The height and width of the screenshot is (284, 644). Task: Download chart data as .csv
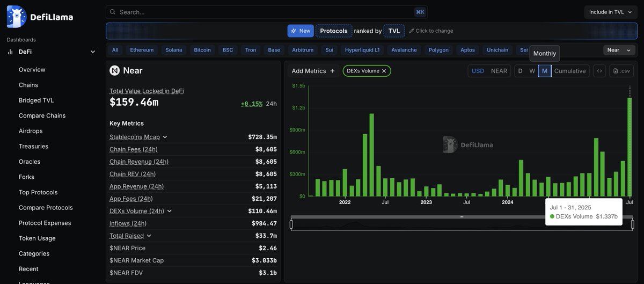[x=621, y=71]
